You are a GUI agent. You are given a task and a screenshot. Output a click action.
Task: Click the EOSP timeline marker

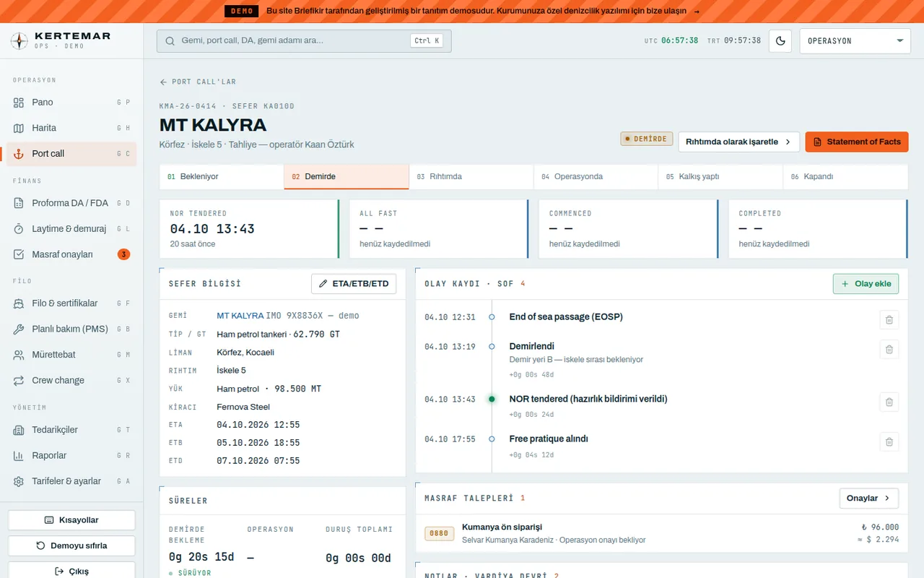pyautogui.click(x=492, y=317)
